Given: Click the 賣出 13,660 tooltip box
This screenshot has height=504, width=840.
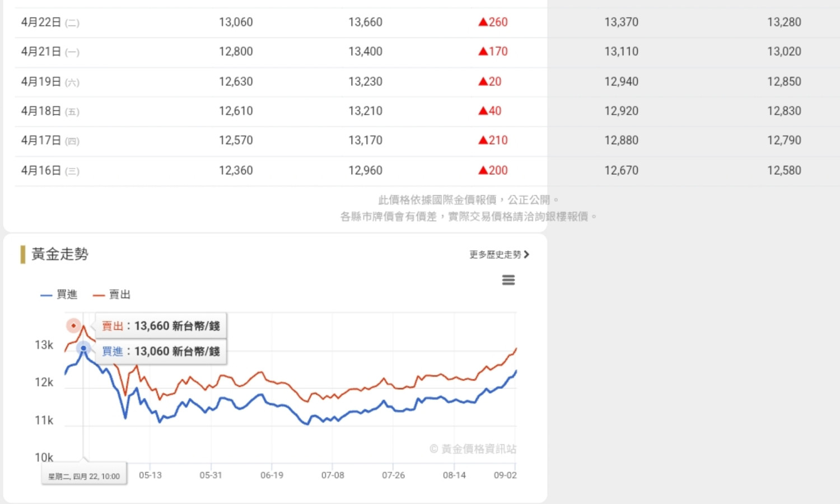Looking at the screenshot, I should pyautogui.click(x=161, y=326).
